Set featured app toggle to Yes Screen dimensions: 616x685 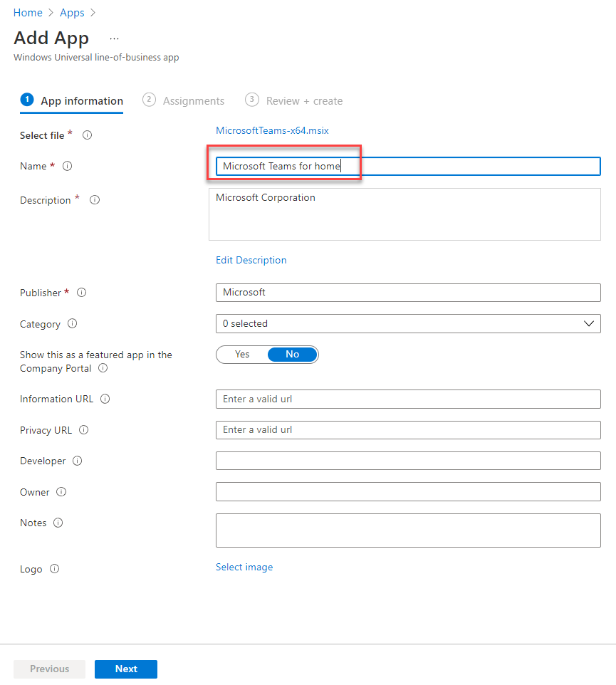(x=242, y=355)
